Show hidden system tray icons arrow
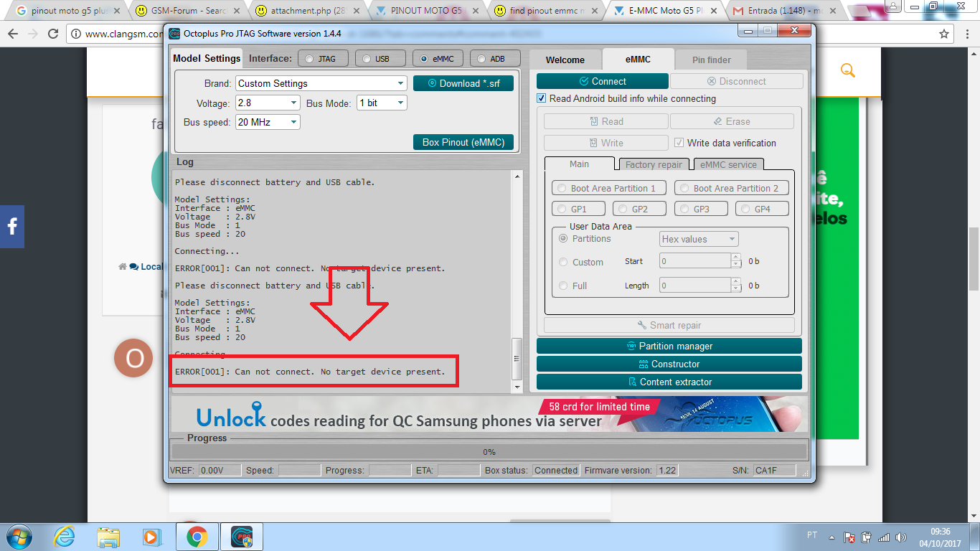This screenshot has width=980, height=551. [x=831, y=537]
